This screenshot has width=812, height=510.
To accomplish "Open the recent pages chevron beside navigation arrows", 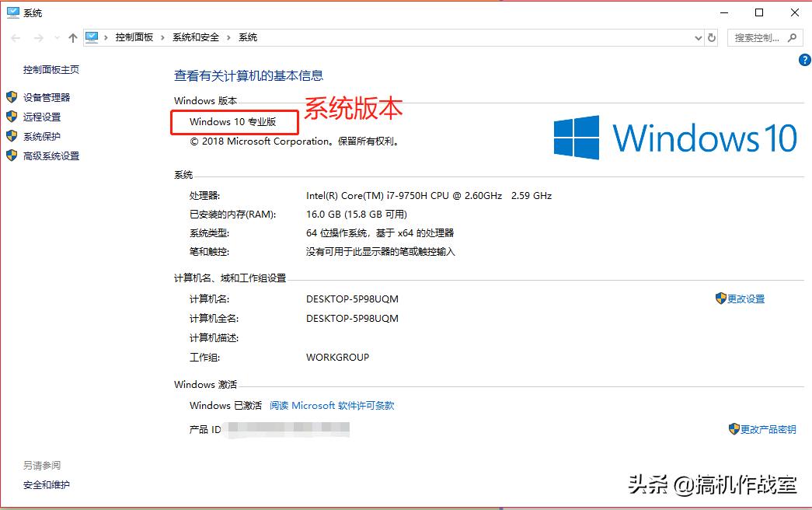I will tap(57, 37).
